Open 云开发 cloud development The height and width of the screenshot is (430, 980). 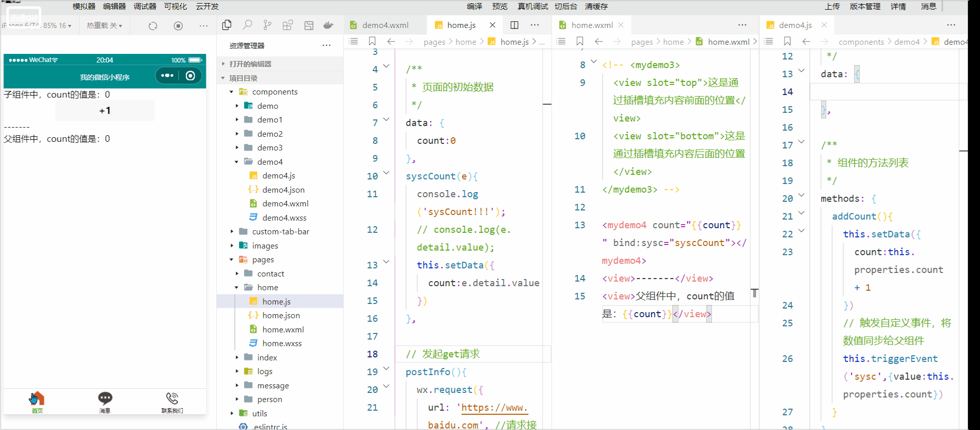click(207, 6)
